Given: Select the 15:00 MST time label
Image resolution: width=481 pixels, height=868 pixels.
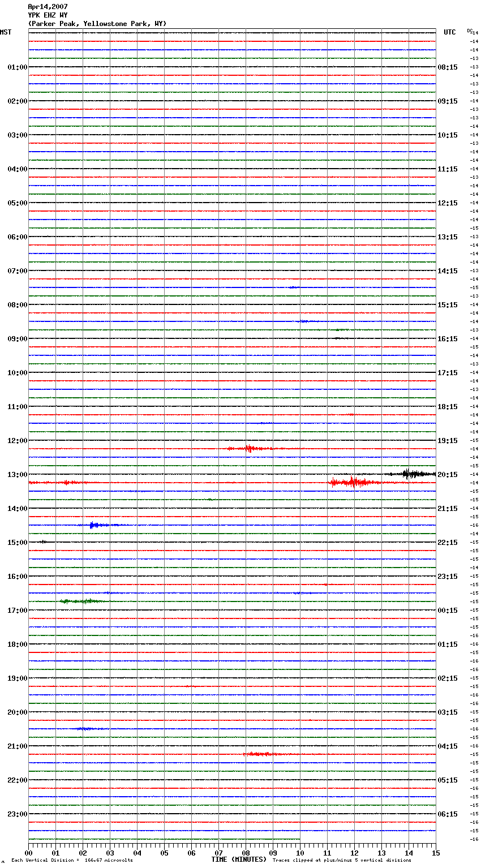Looking at the screenshot, I should tap(17, 543).
